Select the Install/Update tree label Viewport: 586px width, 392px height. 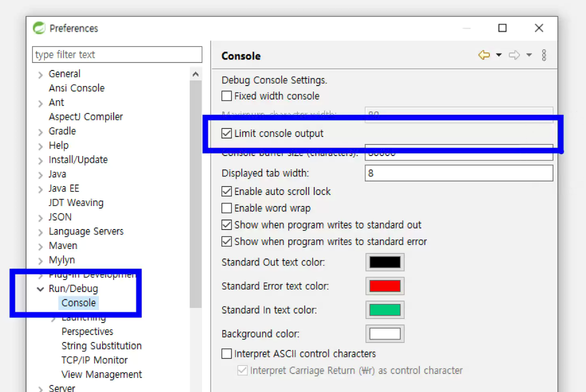click(78, 160)
